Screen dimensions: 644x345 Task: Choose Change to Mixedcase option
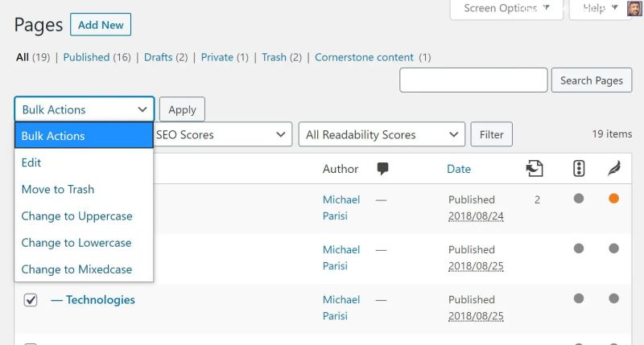pos(84,269)
